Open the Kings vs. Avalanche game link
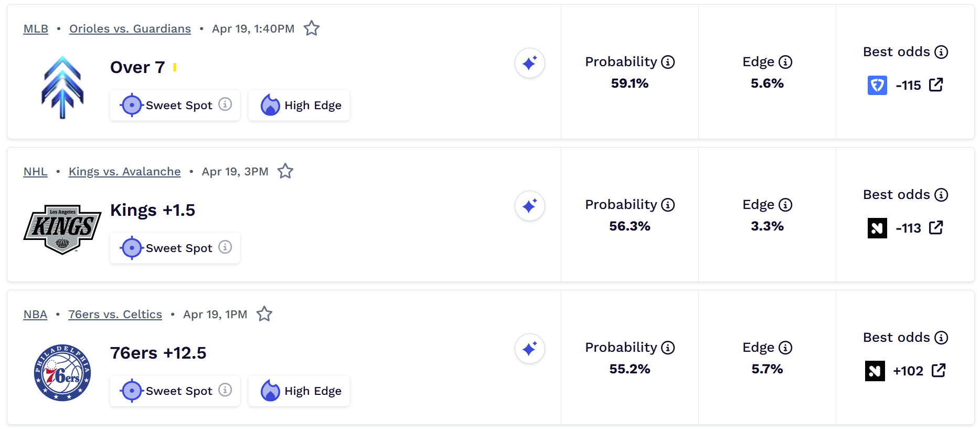This screenshot has height=429, width=980. pyautogui.click(x=124, y=172)
